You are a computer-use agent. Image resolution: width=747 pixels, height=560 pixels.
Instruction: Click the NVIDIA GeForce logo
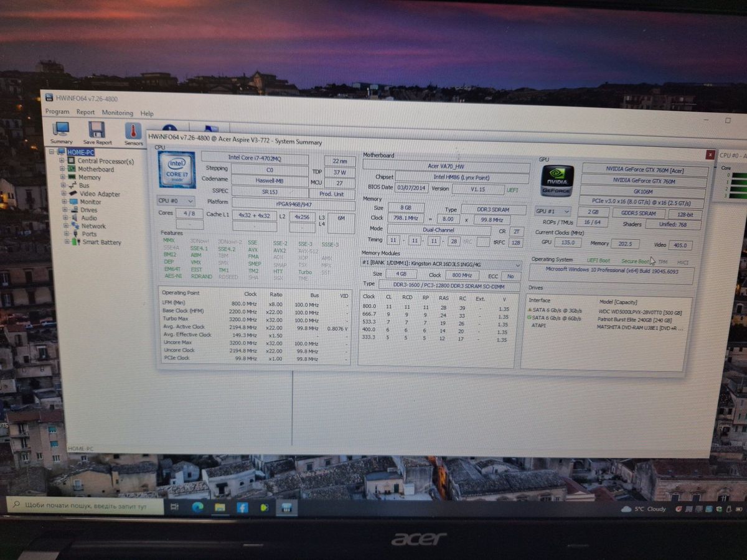(557, 180)
